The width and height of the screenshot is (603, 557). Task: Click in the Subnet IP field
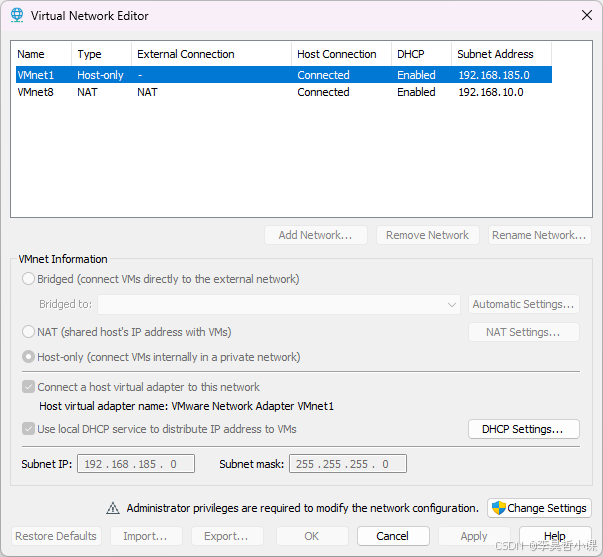(x=136, y=464)
